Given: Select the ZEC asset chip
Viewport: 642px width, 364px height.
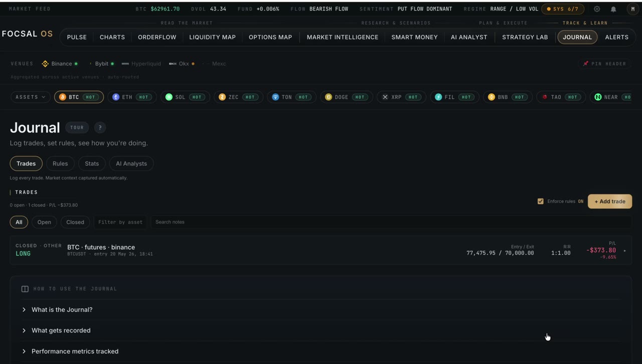Looking at the screenshot, I should pos(238,97).
